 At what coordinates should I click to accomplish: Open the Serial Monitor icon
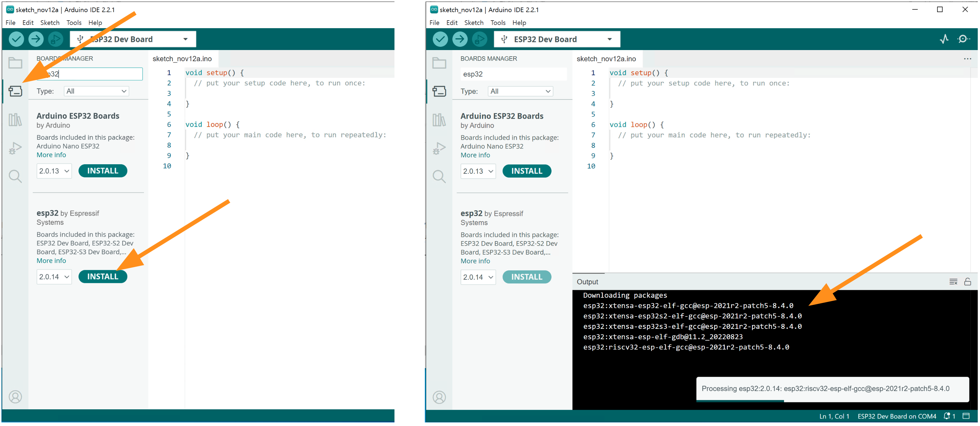click(x=963, y=39)
